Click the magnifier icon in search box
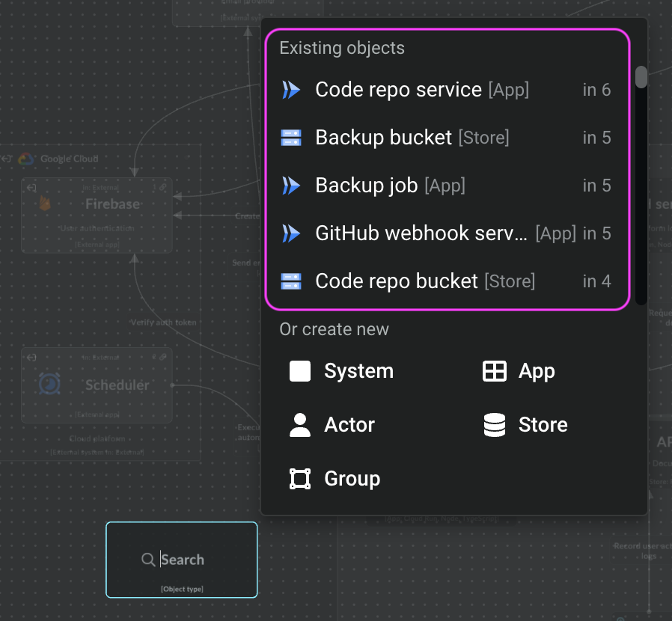Screen dimensions: 672x621 [148, 560]
